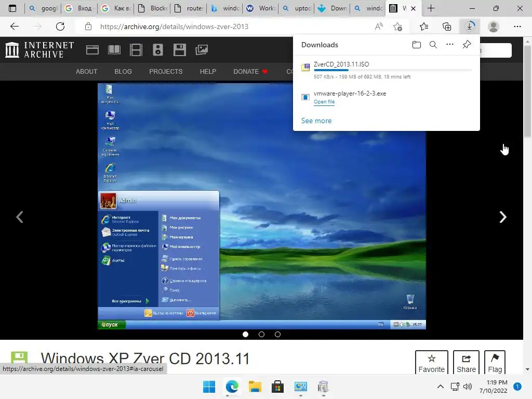Image resolution: width=532 pixels, height=399 pixels.
Task: Open Windows Start menu
Action: tap(209, 387)
